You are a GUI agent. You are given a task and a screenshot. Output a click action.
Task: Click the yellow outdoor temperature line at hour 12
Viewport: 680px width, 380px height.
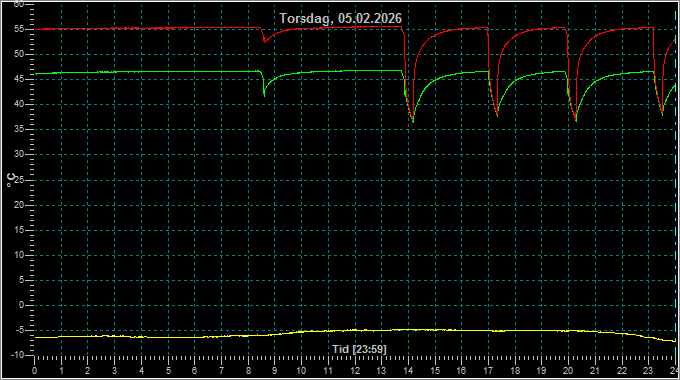(355, 330)
